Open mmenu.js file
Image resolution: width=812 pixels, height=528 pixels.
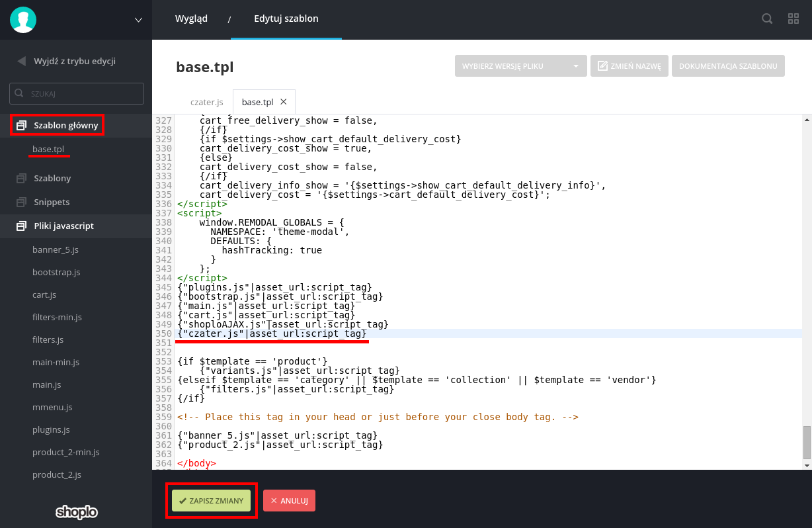tap(52, 407)
